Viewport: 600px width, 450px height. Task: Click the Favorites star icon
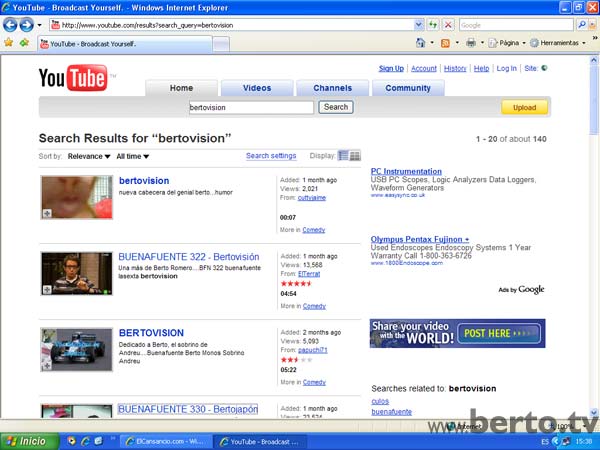tap(9, 43)
